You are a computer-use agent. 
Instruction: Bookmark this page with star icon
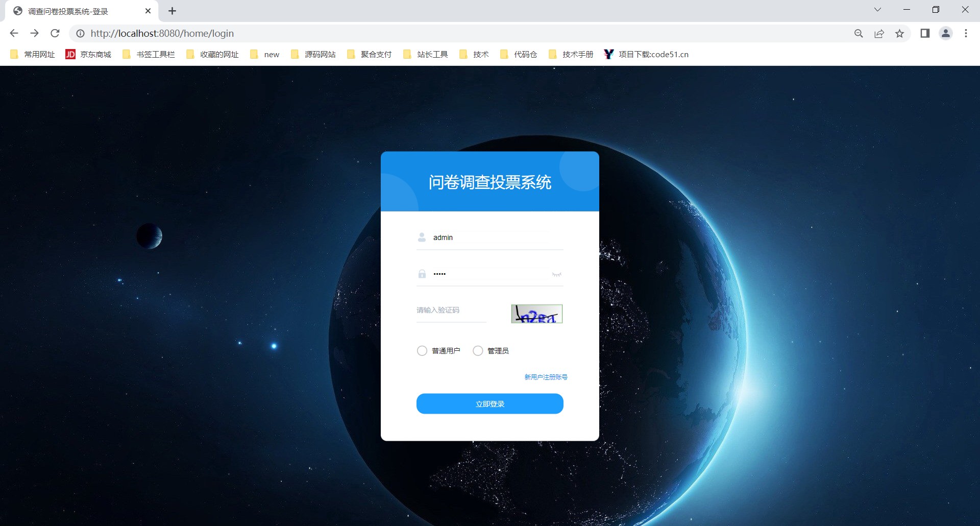pyautogui.click(x=899, y=33)
